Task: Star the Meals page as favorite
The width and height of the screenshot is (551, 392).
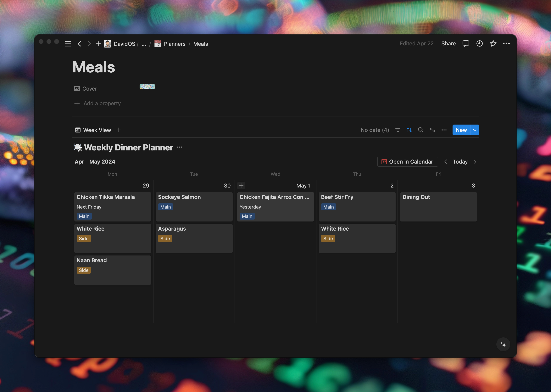Action: (x=493, y=44)
